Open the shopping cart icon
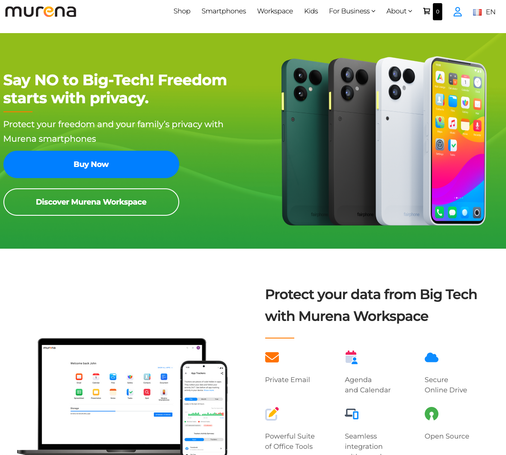506x455 pixels. (427, 11)
